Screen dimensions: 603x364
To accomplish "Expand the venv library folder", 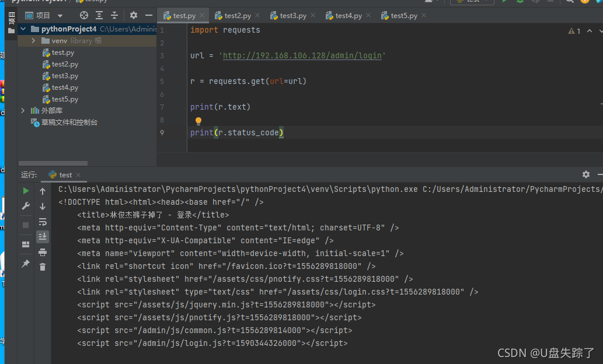I will [x=33, y=40].
